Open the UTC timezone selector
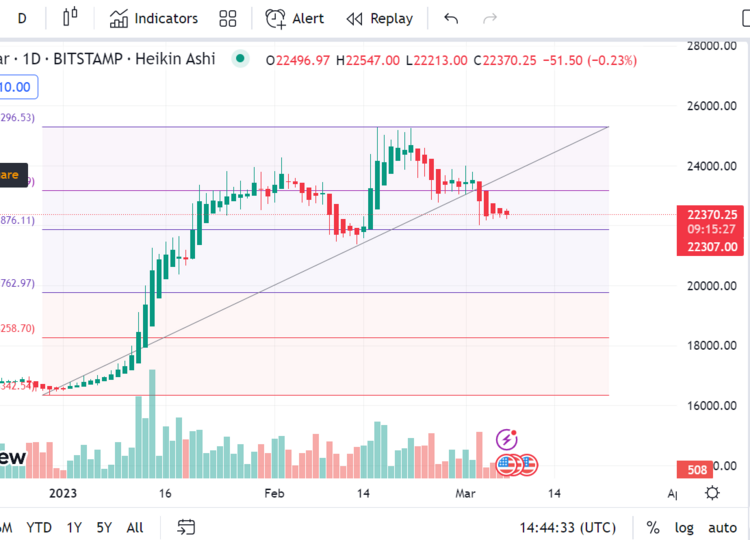 pyautogui.click(x=568, y=527)
